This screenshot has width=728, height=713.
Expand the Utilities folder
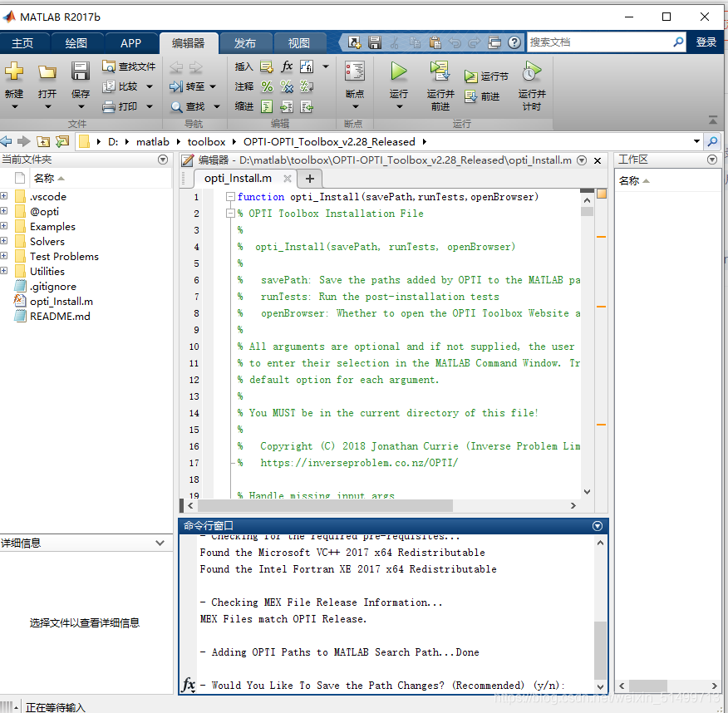(3, 271)
